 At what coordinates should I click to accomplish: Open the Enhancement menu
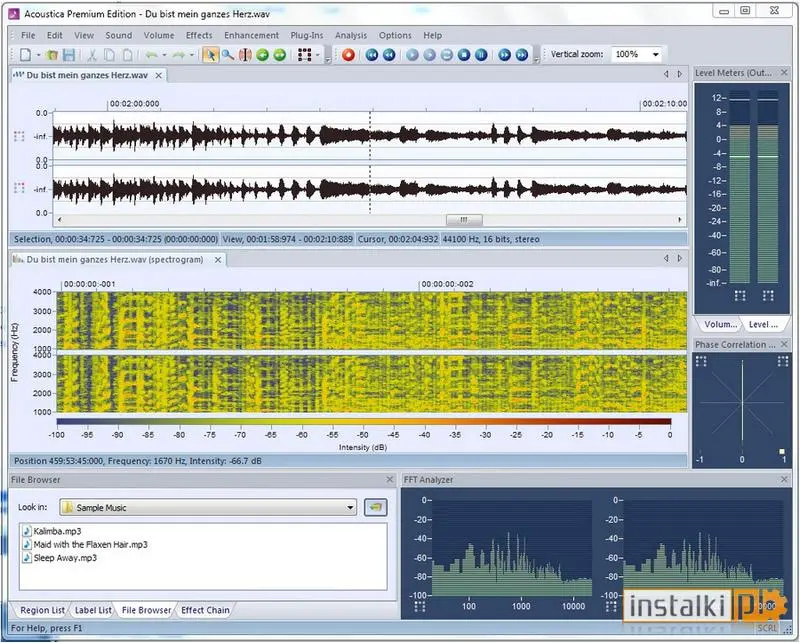coord(252,35)
